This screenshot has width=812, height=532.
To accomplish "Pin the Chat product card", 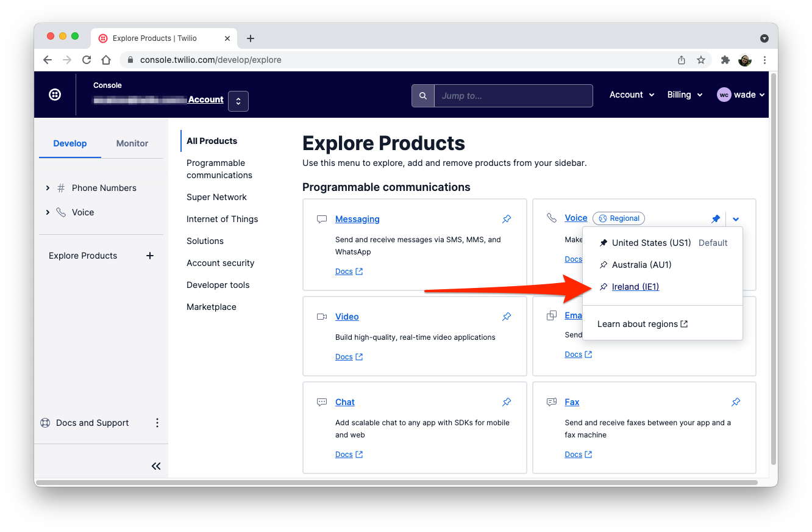I will tap(507, 402).
